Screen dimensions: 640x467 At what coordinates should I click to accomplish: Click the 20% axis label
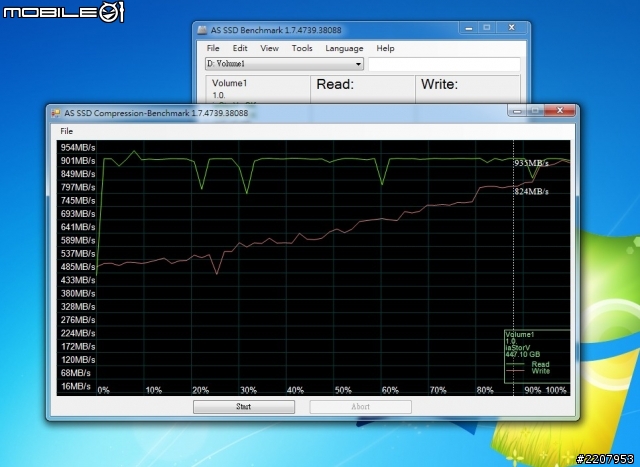[x=200, y=390]
